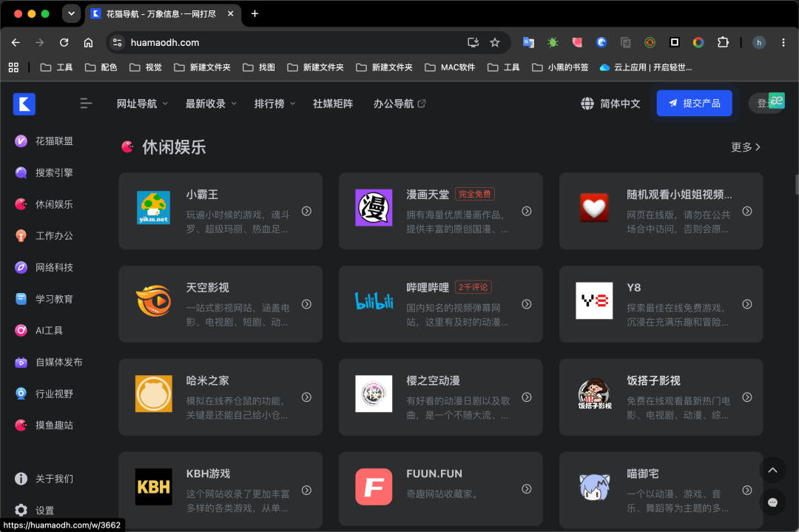Open the Google Translate extension icon

(x=528, y=42)
